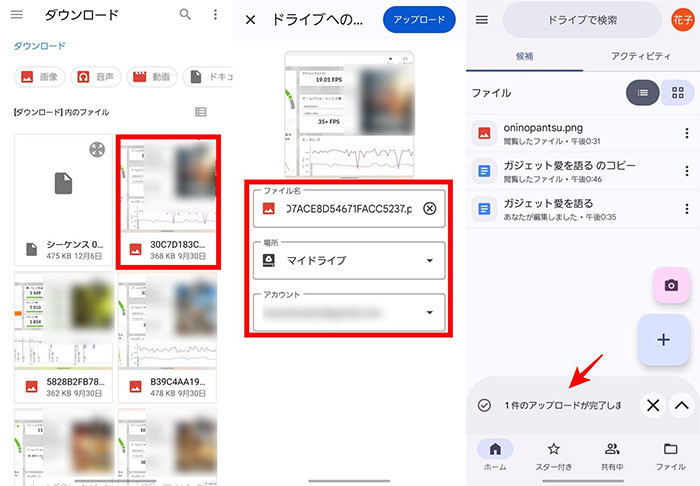This screenshot has height=486, width=700.
Task: Open Google Drive hamburger menu
Action: [x=482, y=20]
